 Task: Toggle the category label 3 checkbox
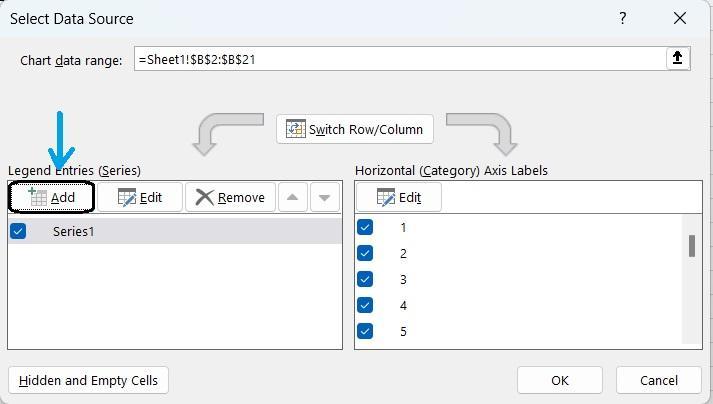[x=365, y=279]
